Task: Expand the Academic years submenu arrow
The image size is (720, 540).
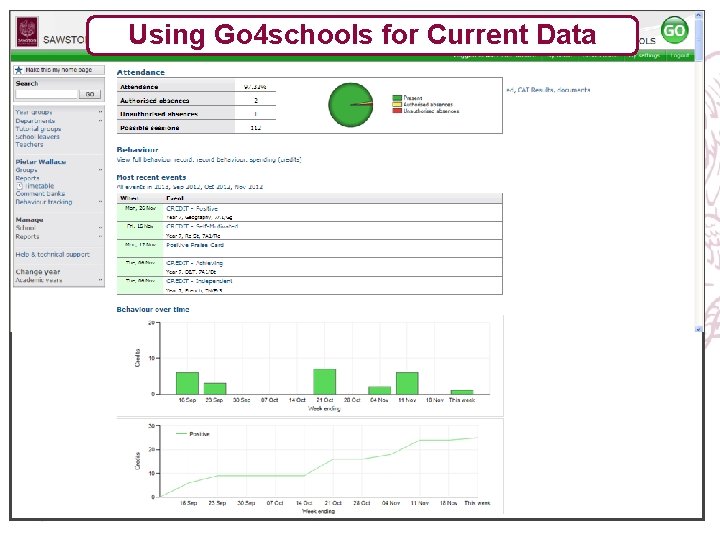Action: [100, 280]
